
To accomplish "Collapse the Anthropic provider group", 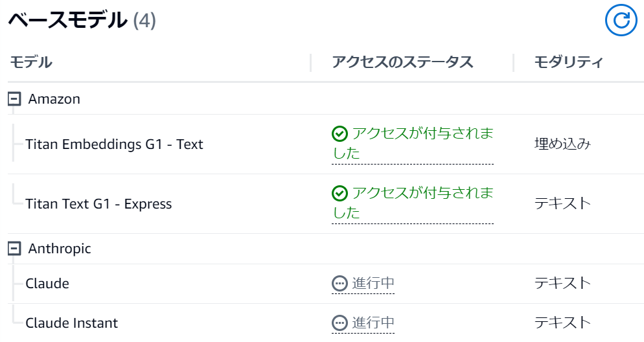I will click(14, 248).
